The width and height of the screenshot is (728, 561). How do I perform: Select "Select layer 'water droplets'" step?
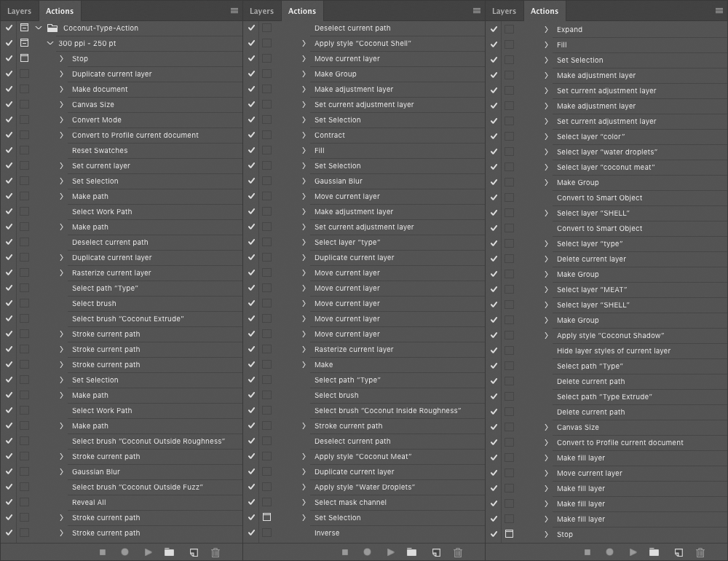point(607,152)
